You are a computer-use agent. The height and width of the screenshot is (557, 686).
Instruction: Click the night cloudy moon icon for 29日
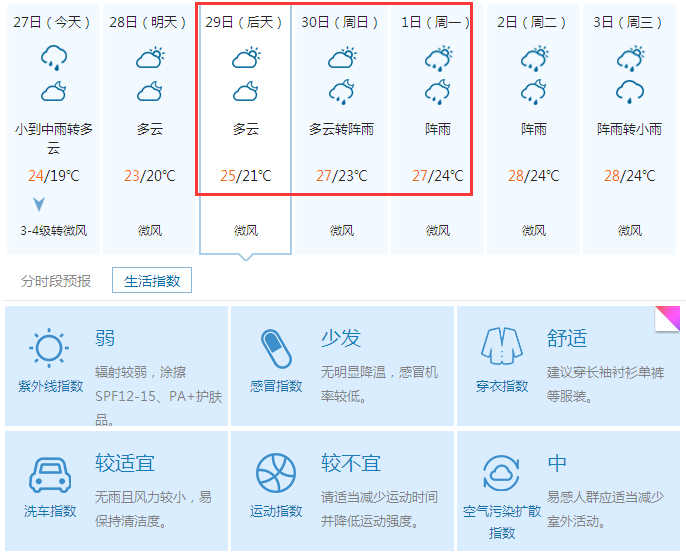pyautogui.click(x=246, y=93)
